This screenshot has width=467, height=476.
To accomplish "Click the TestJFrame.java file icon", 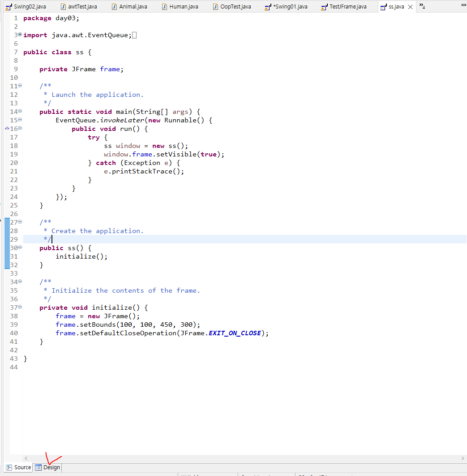I will click(x=325, y=7).
